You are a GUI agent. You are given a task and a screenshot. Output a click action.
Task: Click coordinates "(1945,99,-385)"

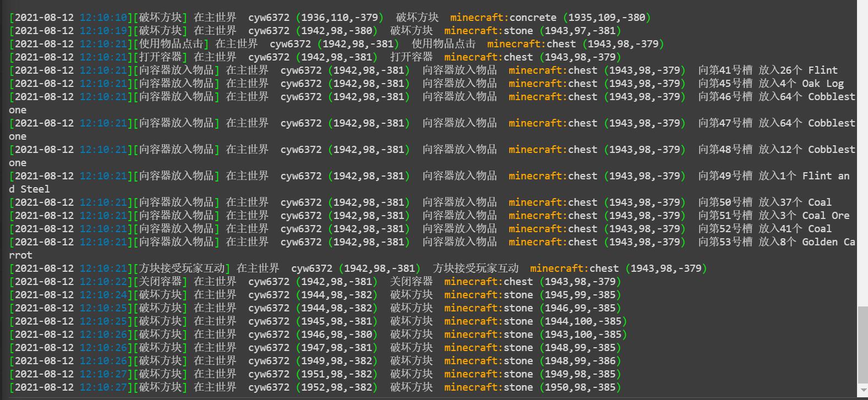pos(580,295)
